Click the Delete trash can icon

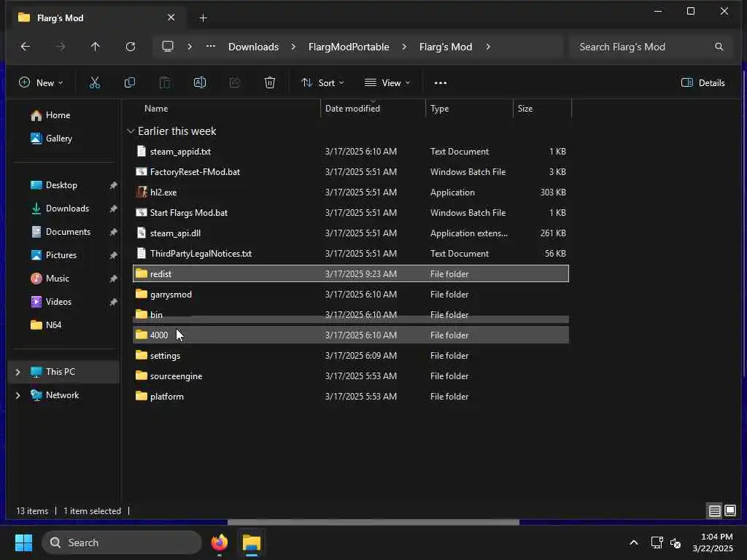coord(270,83)
